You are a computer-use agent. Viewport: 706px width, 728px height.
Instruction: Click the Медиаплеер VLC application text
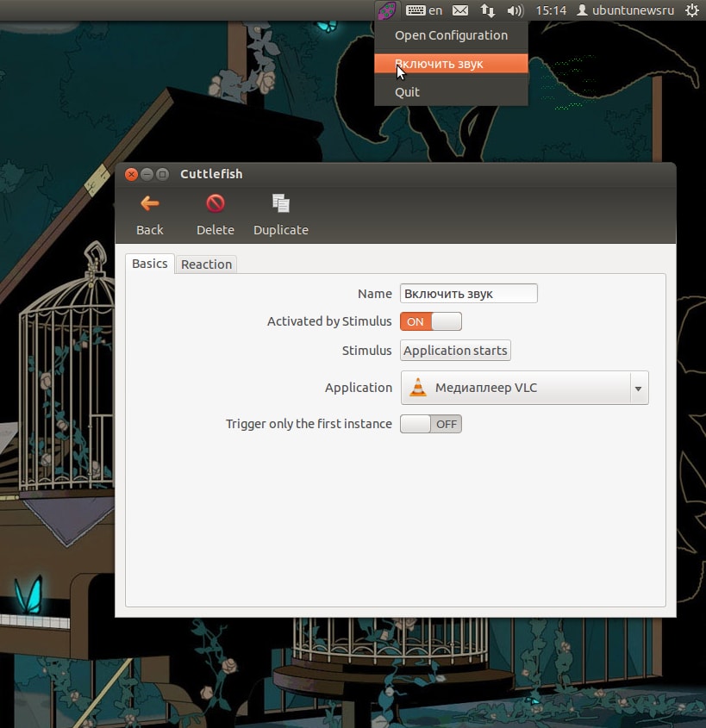(x=486, y=388)
